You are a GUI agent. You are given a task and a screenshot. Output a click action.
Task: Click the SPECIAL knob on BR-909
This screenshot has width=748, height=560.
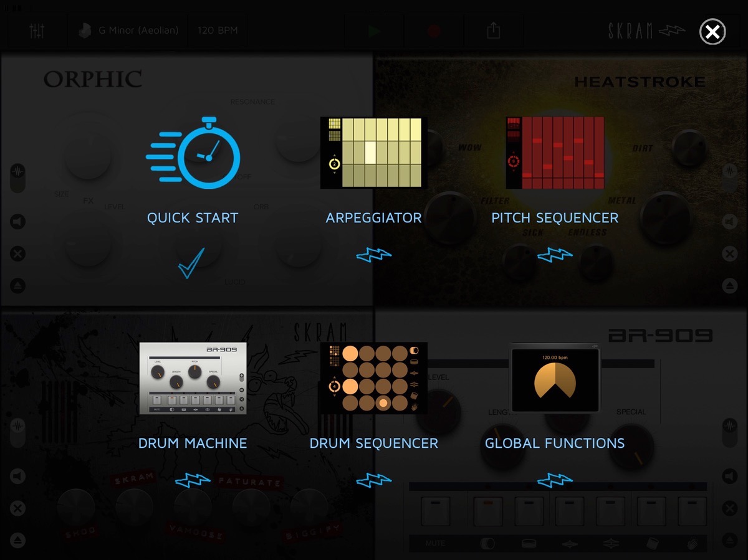point(631,446)
